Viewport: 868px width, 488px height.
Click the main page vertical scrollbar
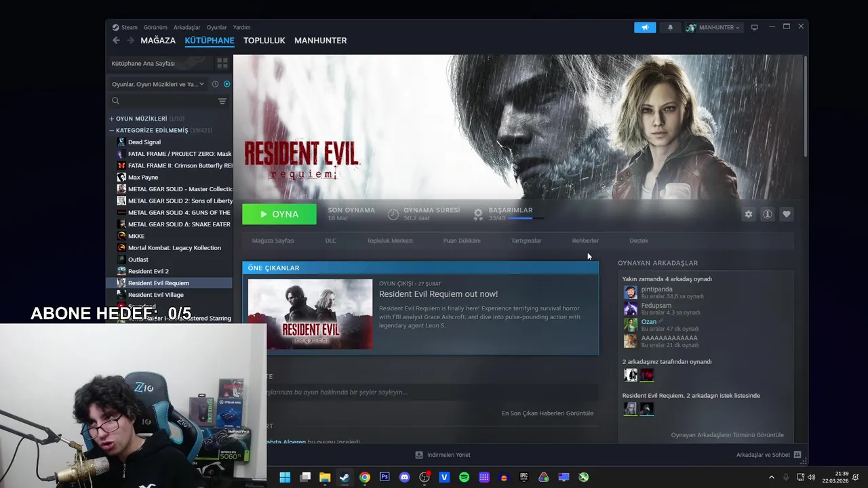[804, 107]
